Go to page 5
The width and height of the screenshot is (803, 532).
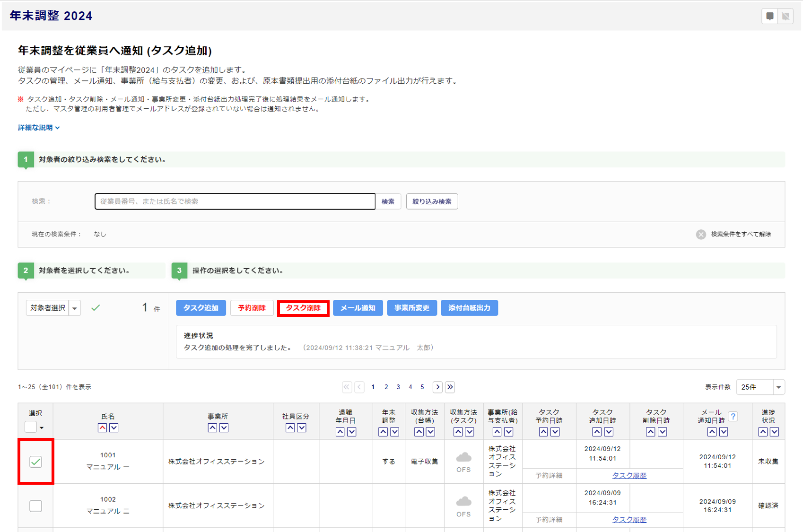[x=422, y=387]
